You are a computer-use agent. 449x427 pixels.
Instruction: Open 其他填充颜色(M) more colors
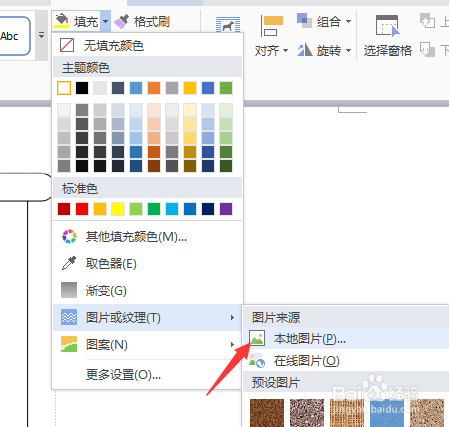click(x=147, y=237)
